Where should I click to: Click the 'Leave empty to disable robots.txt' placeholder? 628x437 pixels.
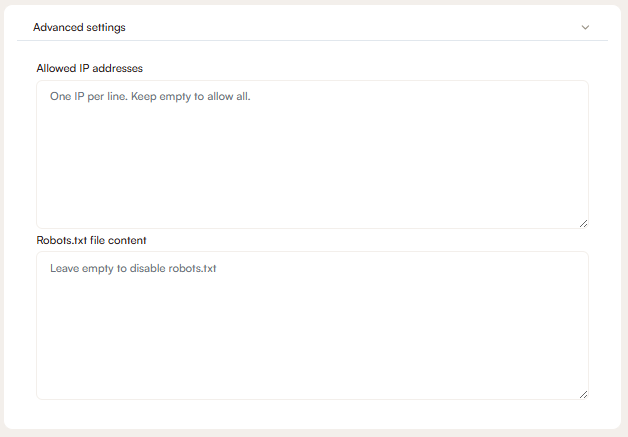(x=133, y=268)
